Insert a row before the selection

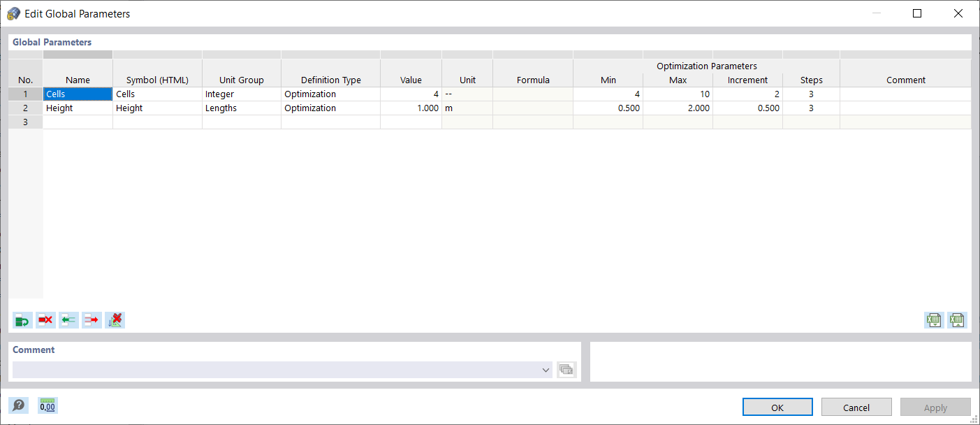68,319
